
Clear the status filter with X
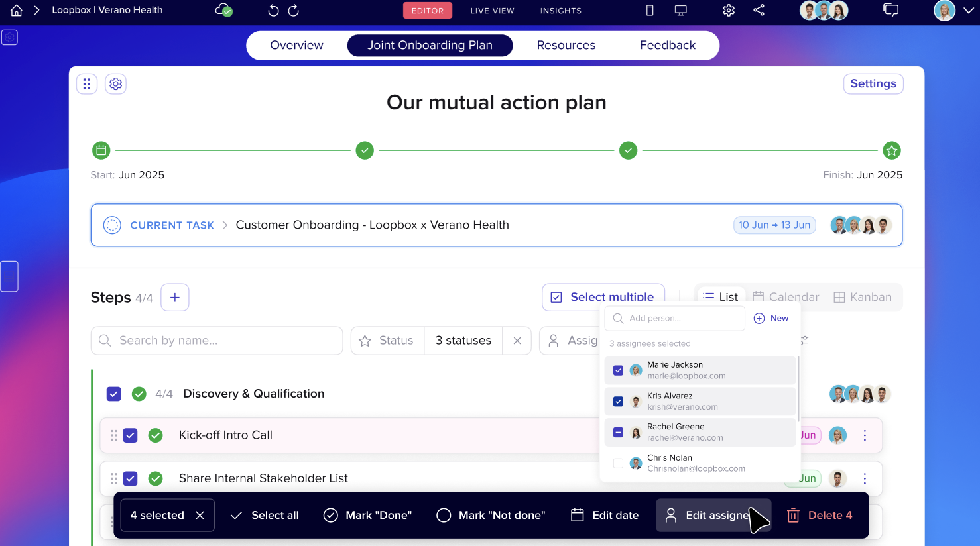coord(517,341)
